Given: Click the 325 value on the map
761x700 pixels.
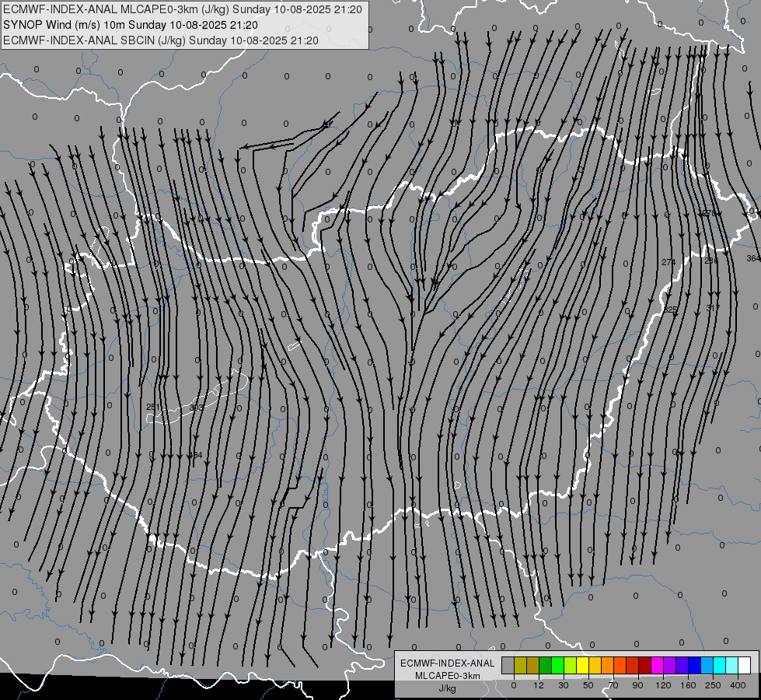Looking at the screenshot, I should [670, 310].
